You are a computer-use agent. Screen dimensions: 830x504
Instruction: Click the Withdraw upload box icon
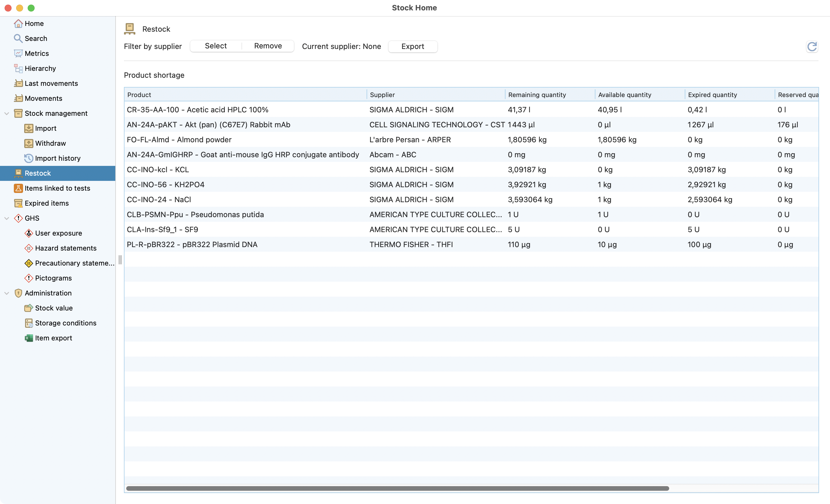coord(29,143)
